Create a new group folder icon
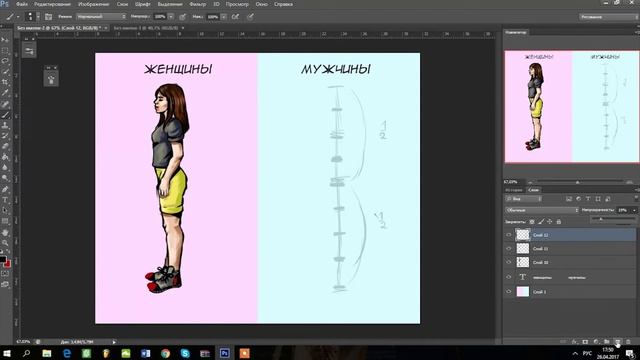The image size is (640, 360). pos(607,341)
